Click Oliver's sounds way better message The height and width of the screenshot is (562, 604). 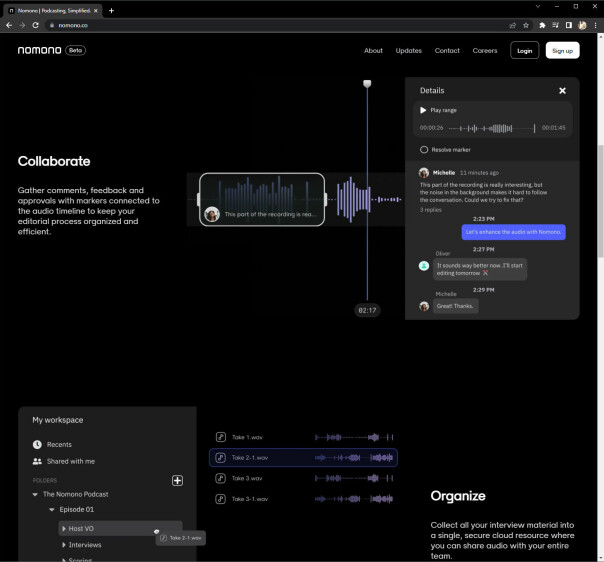point(480,269)
